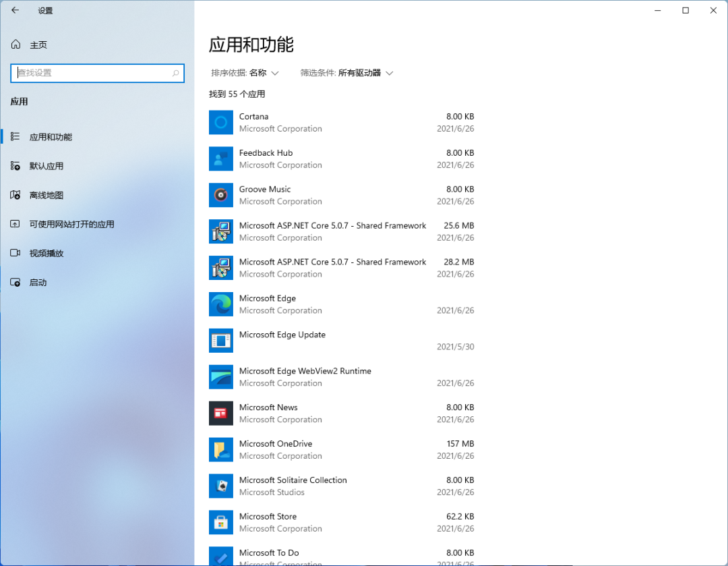Click the back arrow to go back
The image size is (728, 566).
15,10
